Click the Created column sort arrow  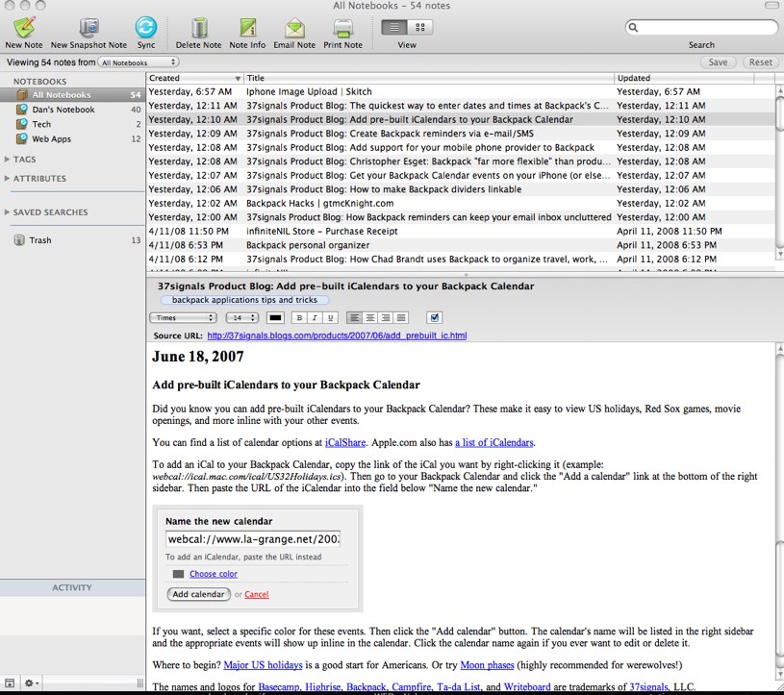(x=238, y=79)
